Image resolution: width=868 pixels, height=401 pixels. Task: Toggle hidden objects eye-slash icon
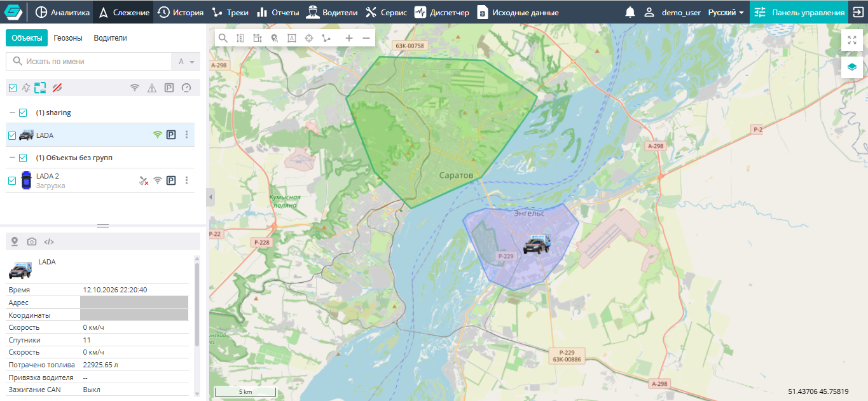[57, 88]
